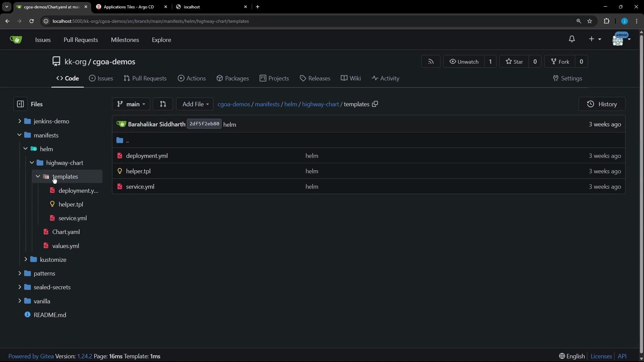This screenshot has height=362, width=644.
Task: Fork the cgoa-demos repository
Action: 560,62
